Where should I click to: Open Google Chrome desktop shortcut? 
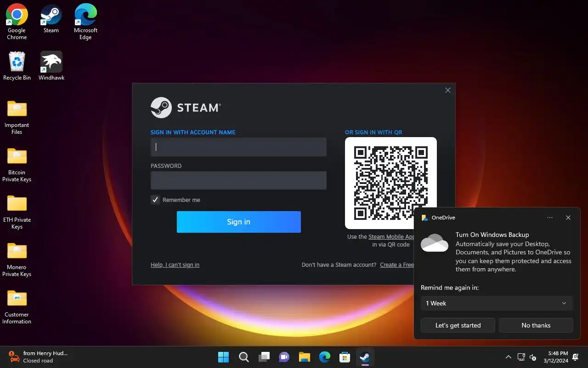[17, 22]
